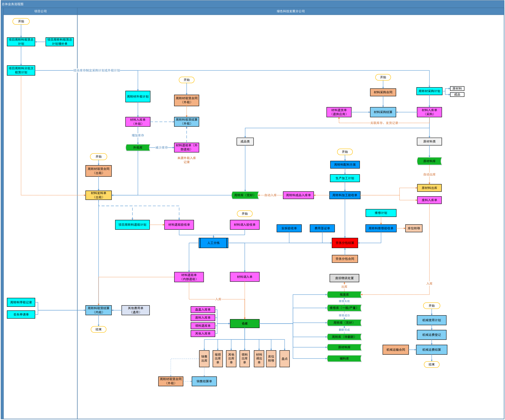Select the 报废库 green storage node
Viewport: 505px width, 420px height.
[x=344, y=294]
